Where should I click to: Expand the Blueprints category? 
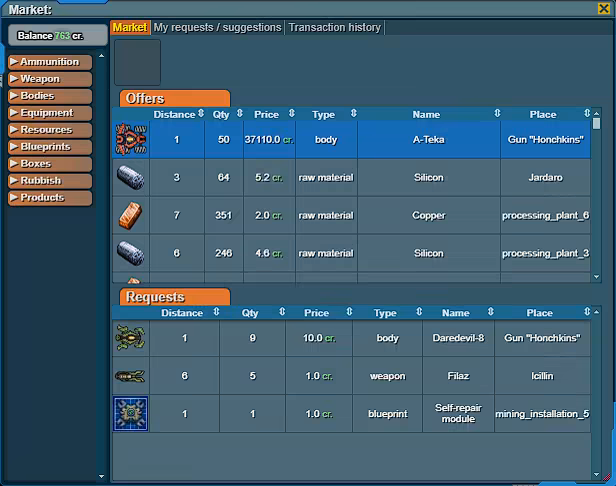coord(51,147)
